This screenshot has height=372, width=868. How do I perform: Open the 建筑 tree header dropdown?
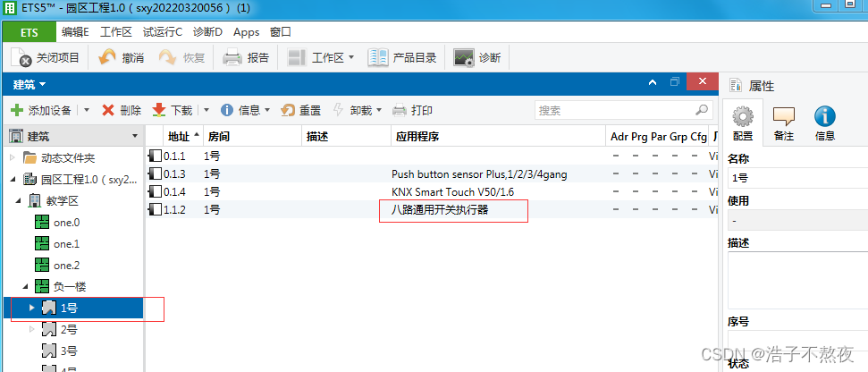(x=136, y=136)
